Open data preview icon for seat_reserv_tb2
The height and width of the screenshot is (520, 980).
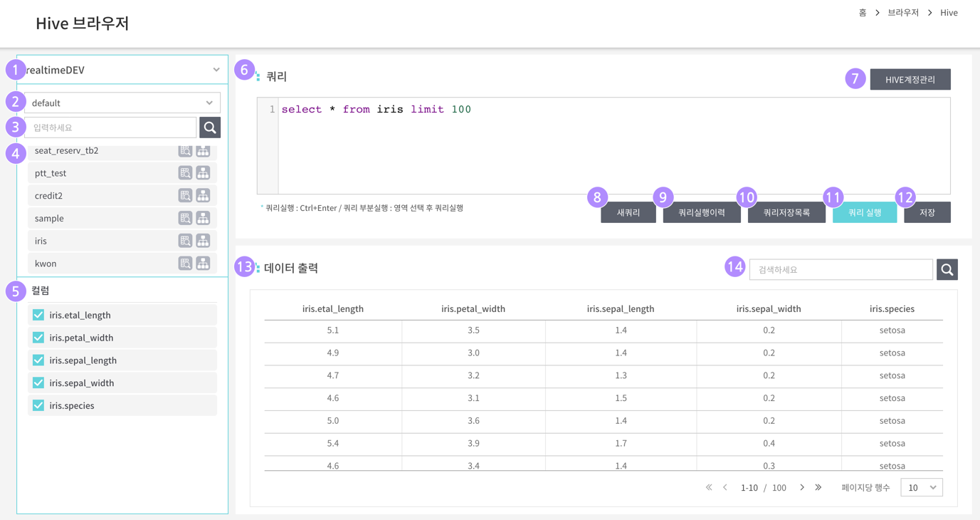click(x=185, y=150)
